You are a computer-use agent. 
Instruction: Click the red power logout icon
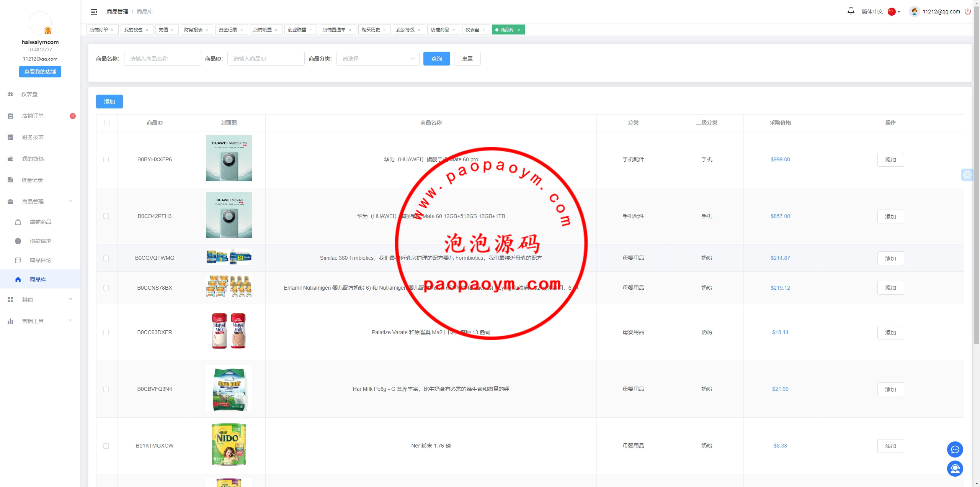[x=968, y=11]
